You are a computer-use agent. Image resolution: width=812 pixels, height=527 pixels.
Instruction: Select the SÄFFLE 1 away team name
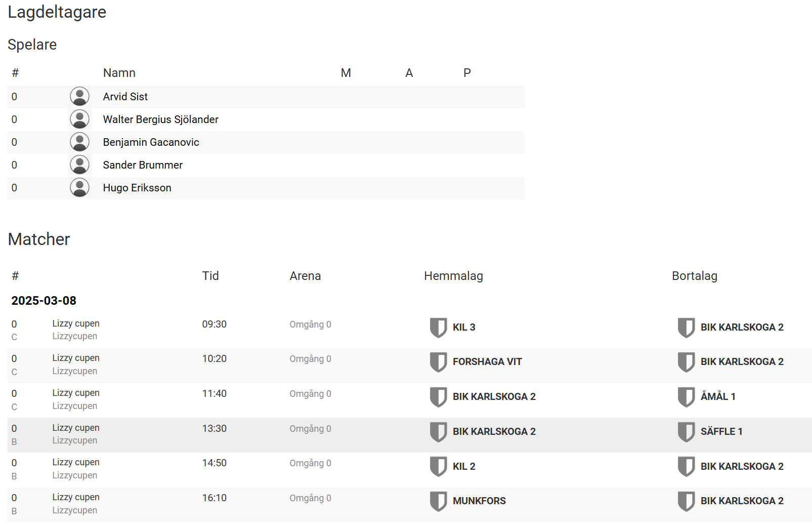click(721, 432)
